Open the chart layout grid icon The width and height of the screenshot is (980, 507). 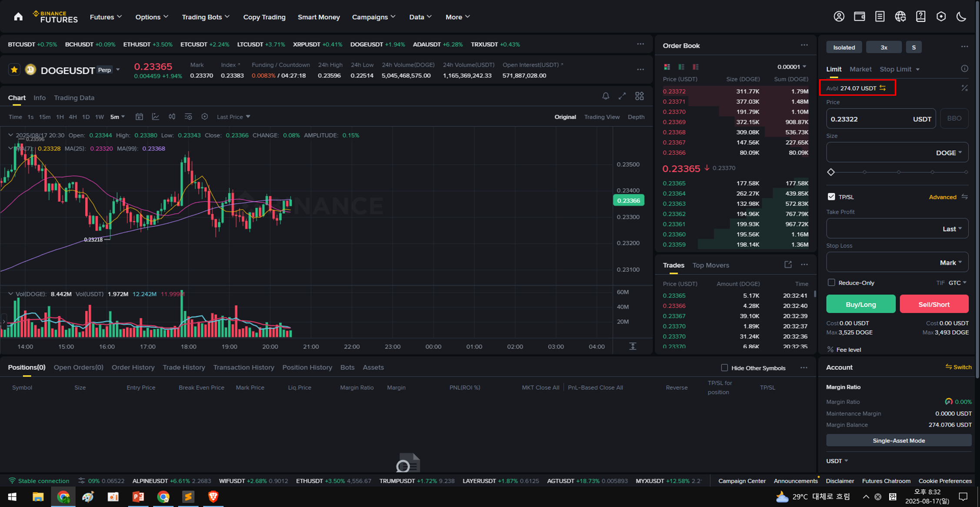pos(639,96)
